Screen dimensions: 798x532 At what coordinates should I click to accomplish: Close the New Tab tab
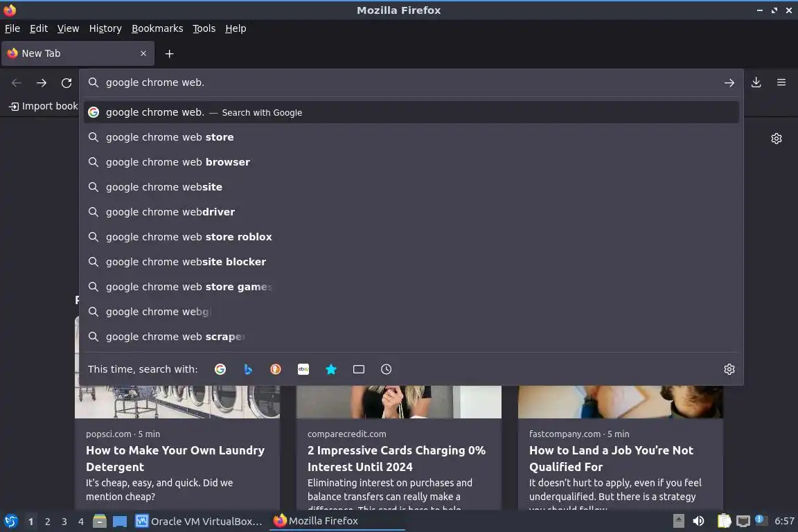pos(143,53)
